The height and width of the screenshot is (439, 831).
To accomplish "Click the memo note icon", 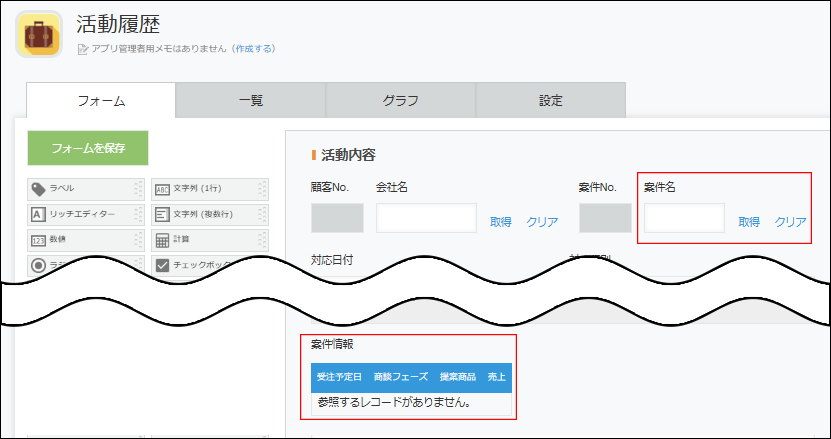I will click(x=83, y=49).
